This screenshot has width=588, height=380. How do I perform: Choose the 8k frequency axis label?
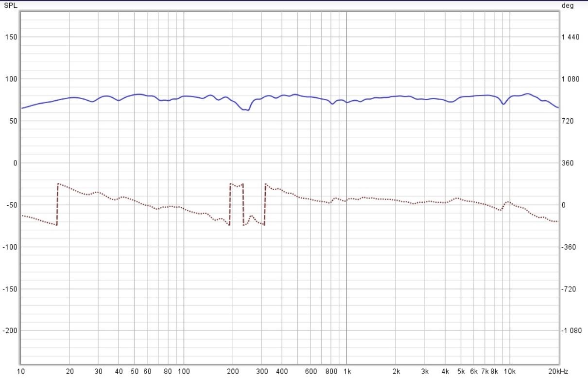(x=495, y=372)
